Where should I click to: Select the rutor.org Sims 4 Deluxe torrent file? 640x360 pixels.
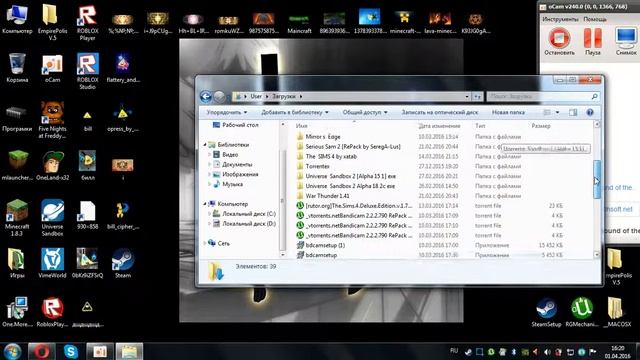point(354,206)
